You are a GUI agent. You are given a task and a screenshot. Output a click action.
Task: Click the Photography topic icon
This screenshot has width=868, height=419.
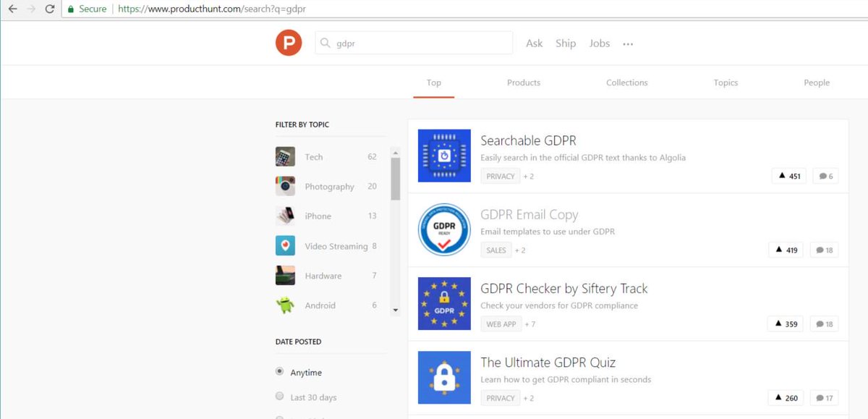285,186
